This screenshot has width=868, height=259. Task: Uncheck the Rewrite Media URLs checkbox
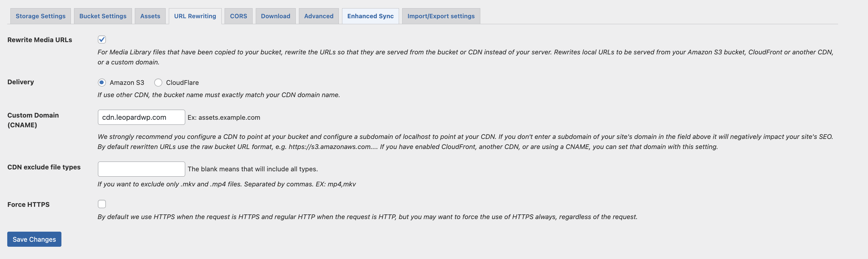click(x=102, y=40)
